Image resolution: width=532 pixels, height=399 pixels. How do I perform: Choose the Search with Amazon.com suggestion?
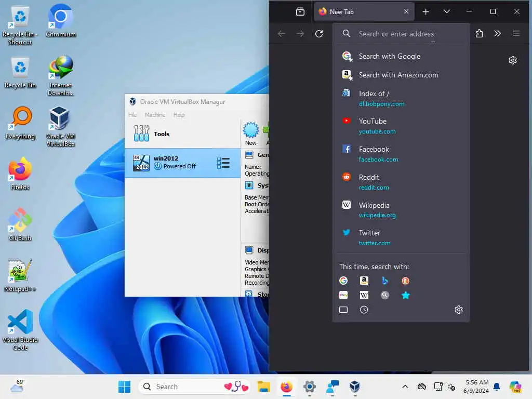point(401,75)
